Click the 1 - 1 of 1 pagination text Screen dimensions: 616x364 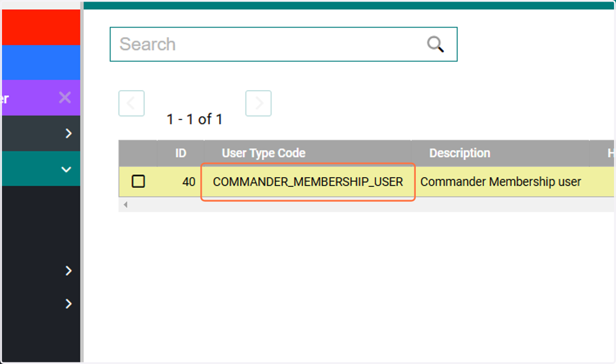click(195, 120)
